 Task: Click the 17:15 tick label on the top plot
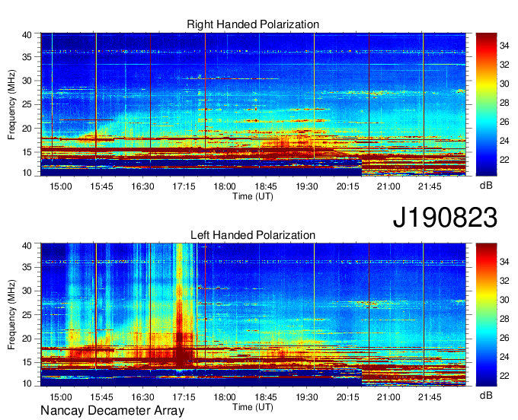(184, 186)
